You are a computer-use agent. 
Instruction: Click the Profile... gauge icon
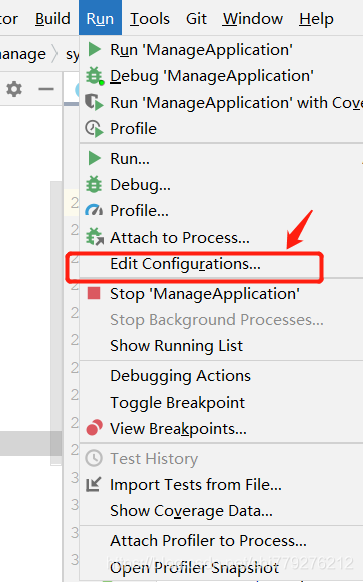[94, 210]
